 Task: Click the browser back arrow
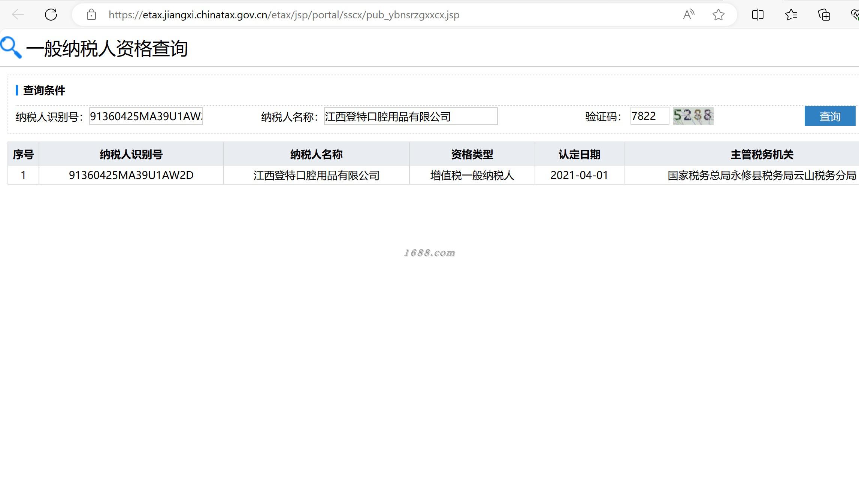click(18, 15)
